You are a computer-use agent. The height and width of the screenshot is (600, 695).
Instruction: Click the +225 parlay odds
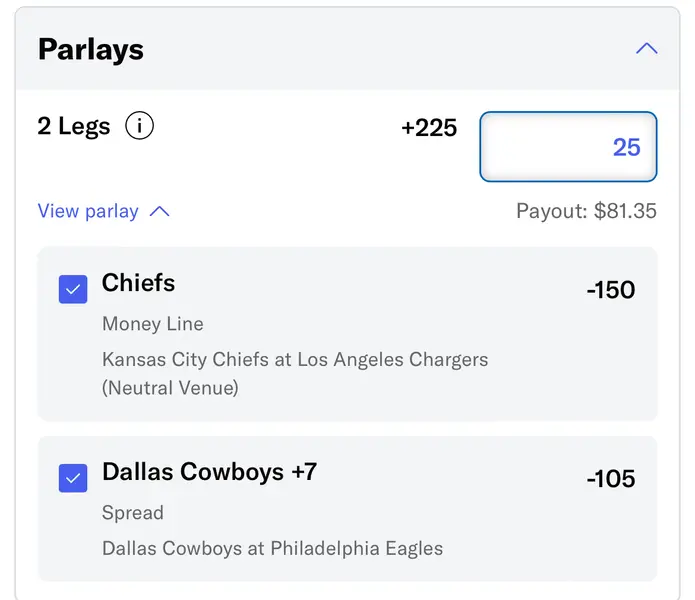tap(429, 128)
